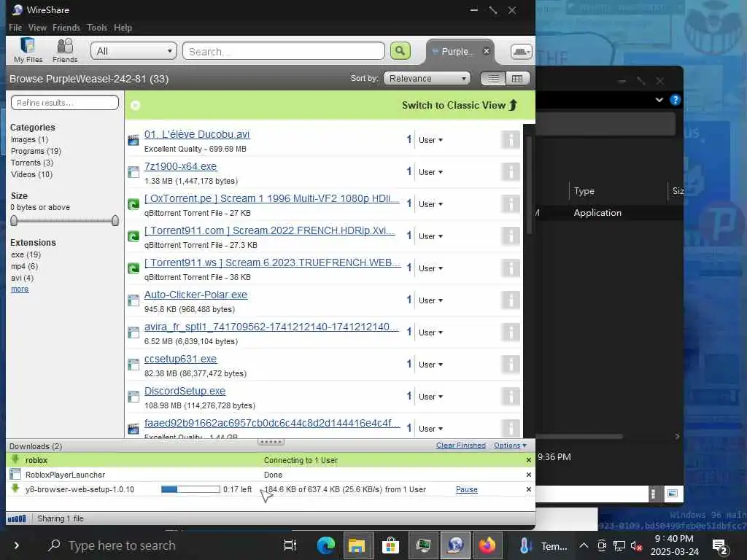Expand User menu for avira_fr_sptl1 file
Screen dimensions: 747x560
[x=430, y=332]
